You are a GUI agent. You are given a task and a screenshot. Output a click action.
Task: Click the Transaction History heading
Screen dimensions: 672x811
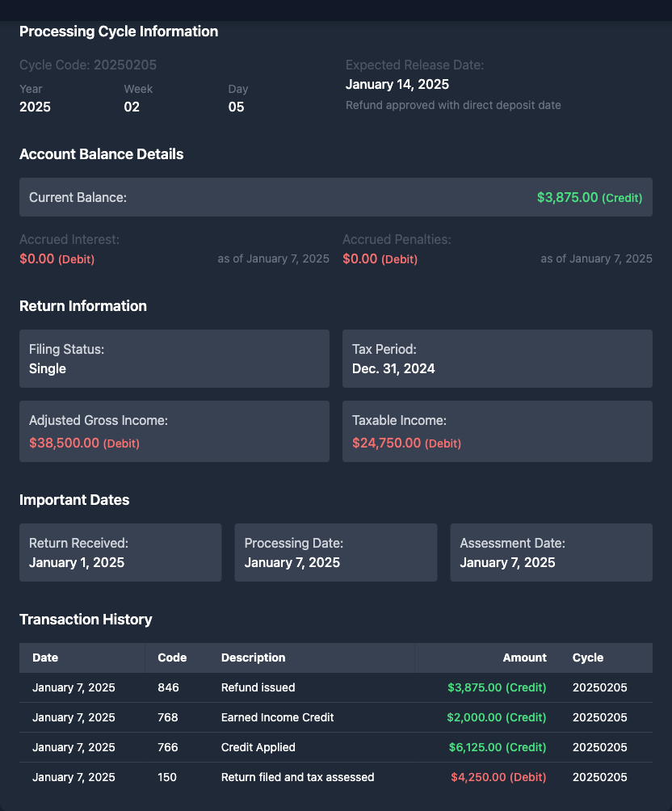[x=86, y=620]
